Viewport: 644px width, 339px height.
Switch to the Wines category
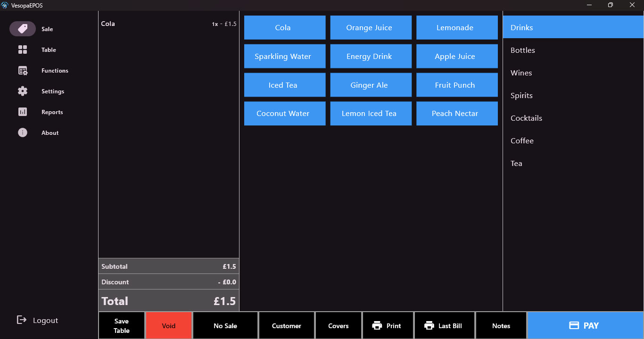click(573, 73)
